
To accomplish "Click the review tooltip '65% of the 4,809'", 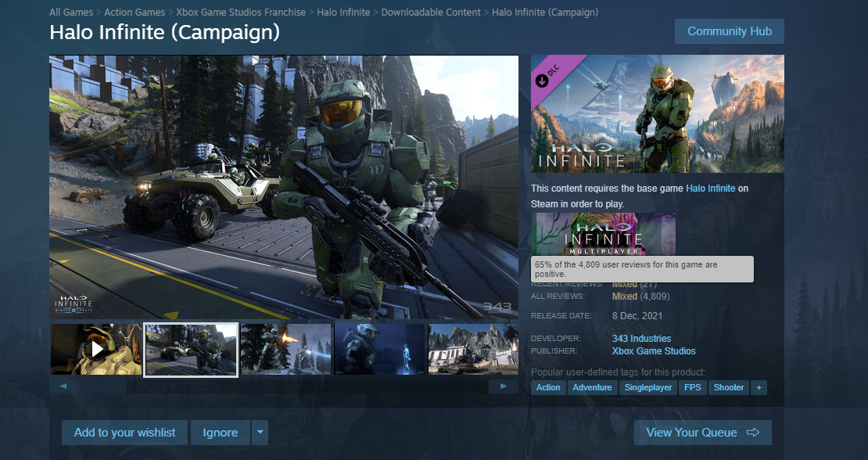I will tap(642, 269).
